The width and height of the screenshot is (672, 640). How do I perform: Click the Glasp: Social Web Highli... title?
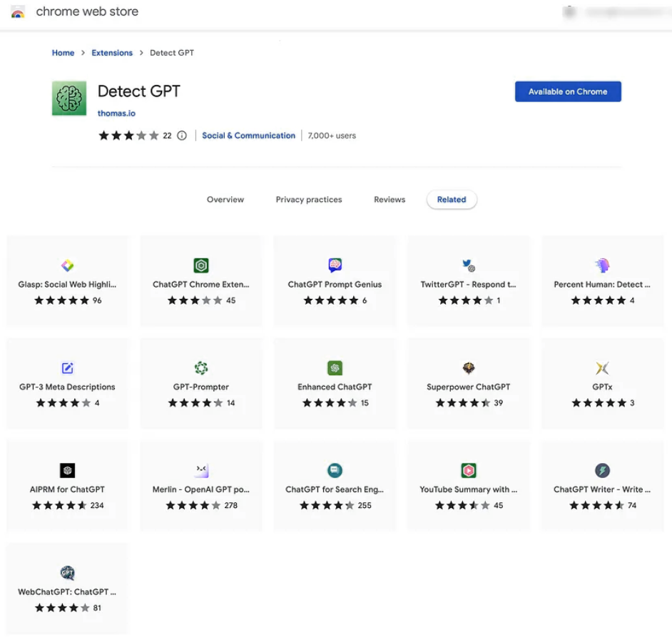pos(67,284)
